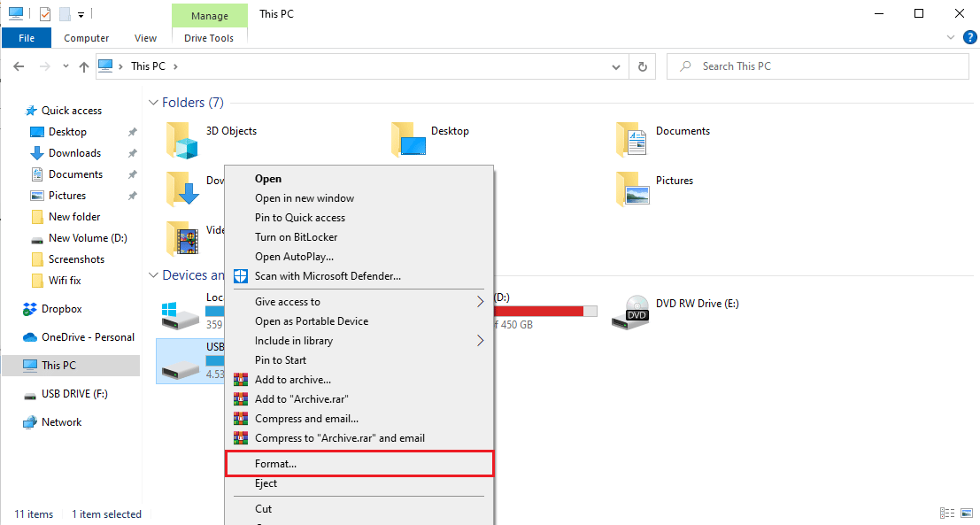Open the Drive Tools ribbon tab

coord(209,38)
